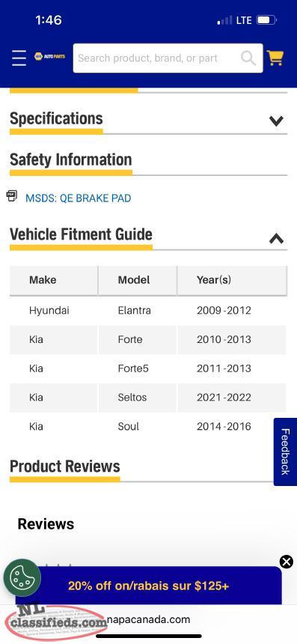
Task: Open MSDS: QE BRAKE PAD link
Action: pyautogui.click(x=79, y=198)
